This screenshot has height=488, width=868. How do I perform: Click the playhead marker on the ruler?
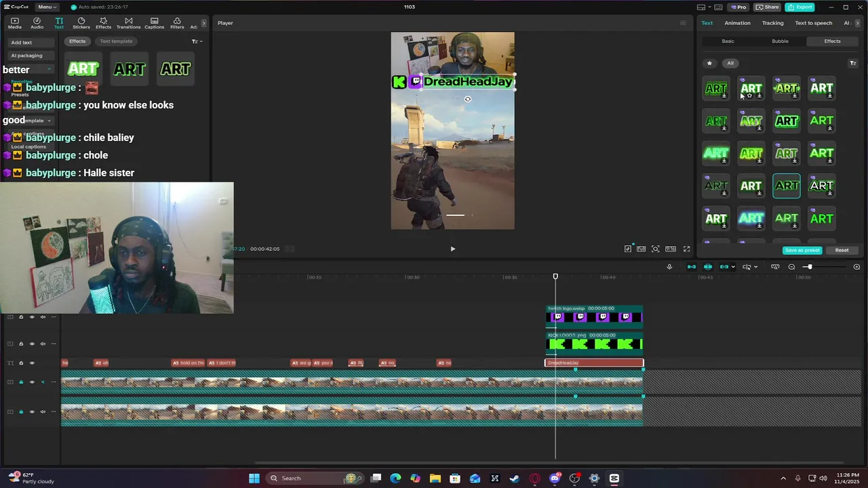555,277
